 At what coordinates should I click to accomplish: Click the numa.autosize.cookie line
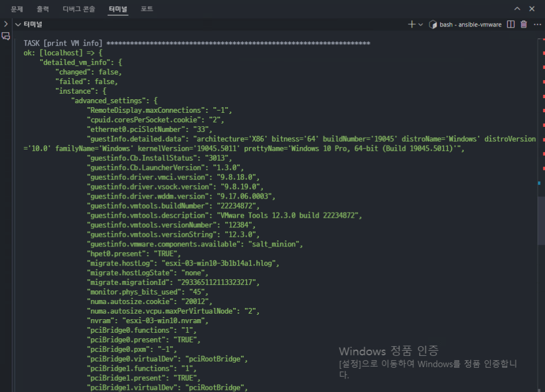[150, 301]
